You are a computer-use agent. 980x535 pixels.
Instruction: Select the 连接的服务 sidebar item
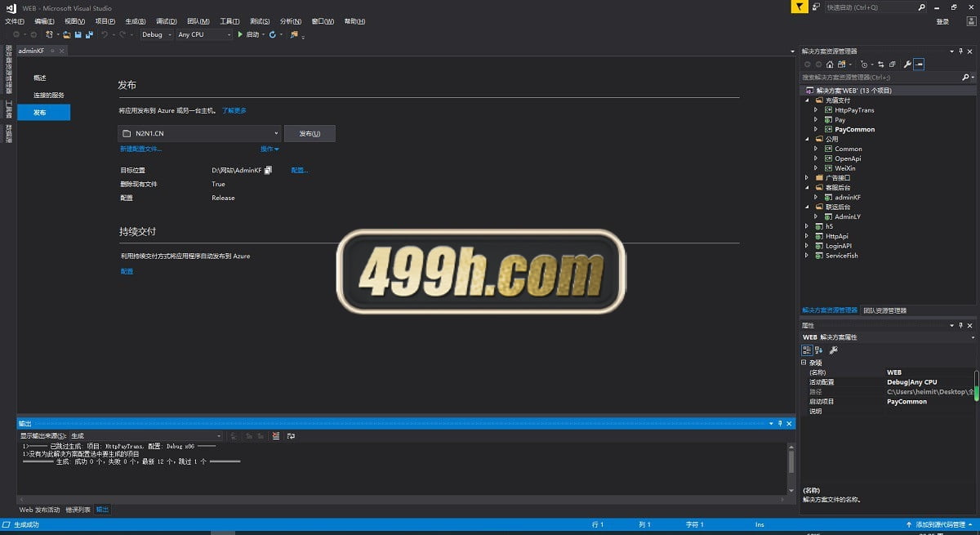(49, 95)
